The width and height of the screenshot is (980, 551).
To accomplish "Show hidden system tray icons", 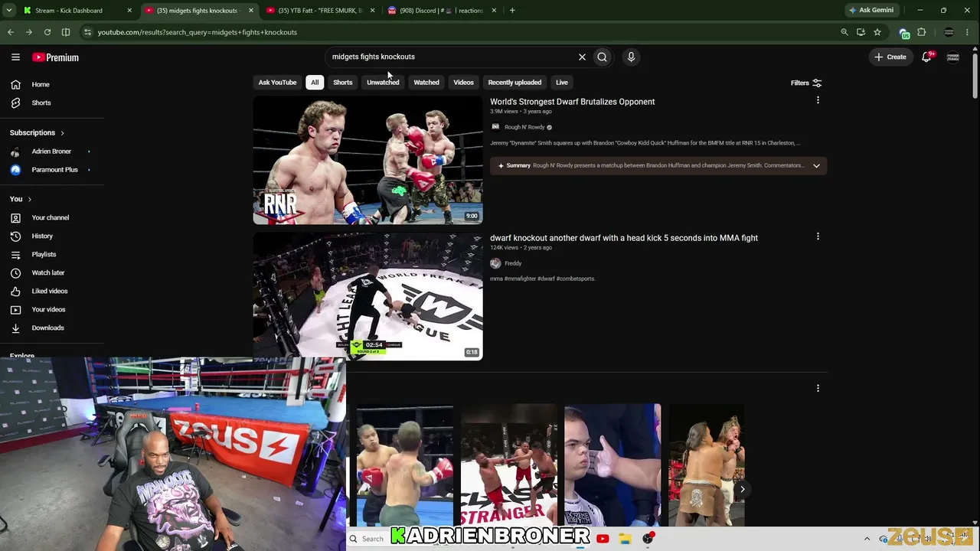I will coord(867,539).
